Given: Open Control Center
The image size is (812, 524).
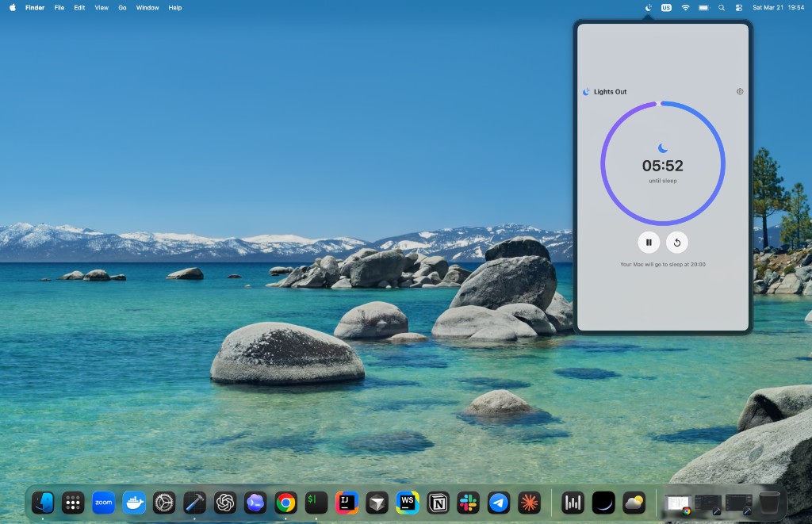Looking at the screenshot, I should click(x=739, y=8).
